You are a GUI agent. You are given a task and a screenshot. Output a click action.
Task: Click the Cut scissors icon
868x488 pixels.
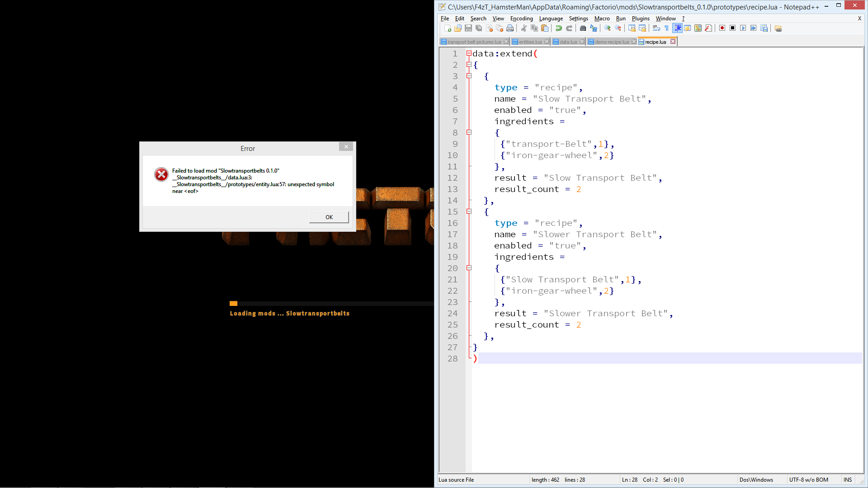point(524,28)
